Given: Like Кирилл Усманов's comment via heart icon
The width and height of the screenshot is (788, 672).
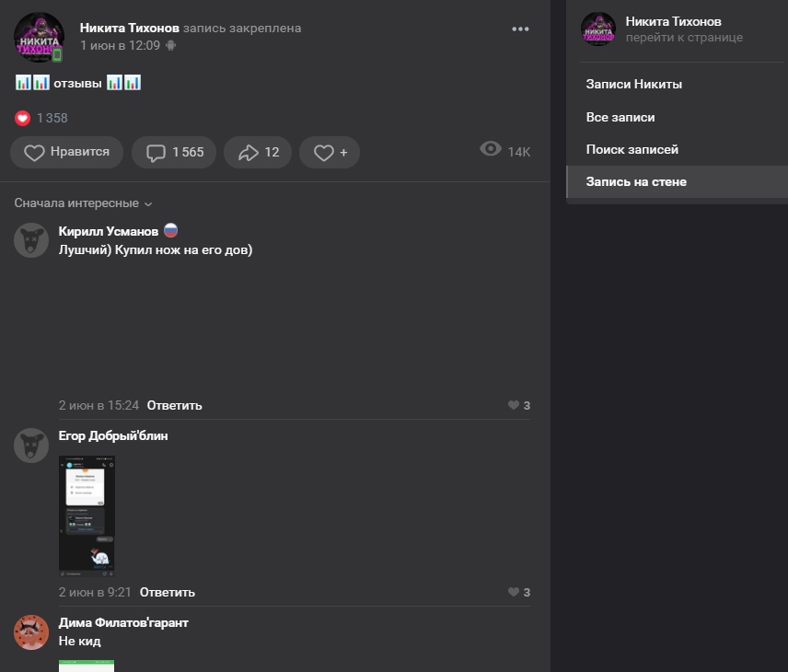Looking at the screenshot, I should pyautogui.click(x=514, y=405).
